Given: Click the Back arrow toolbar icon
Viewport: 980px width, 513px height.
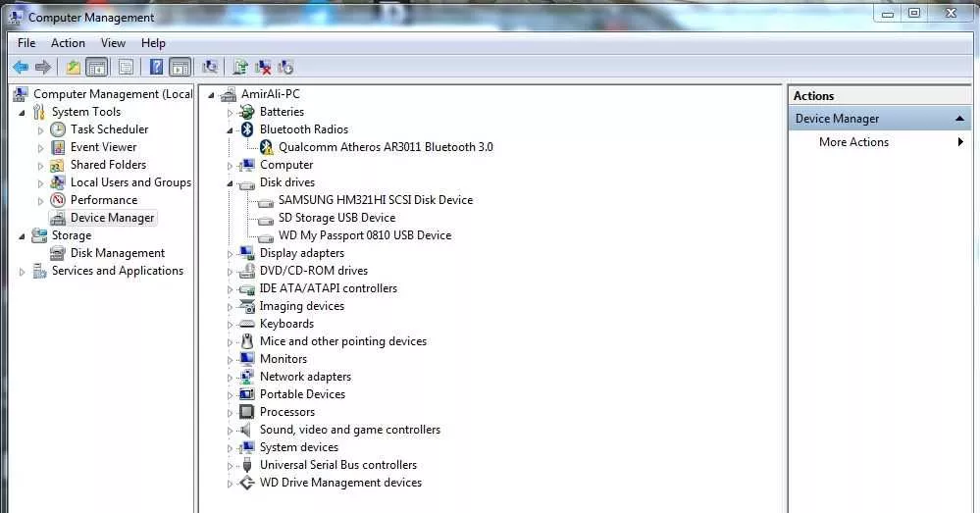Looking at the screenshot, I should pyautogui.click(x=21, y=67).
